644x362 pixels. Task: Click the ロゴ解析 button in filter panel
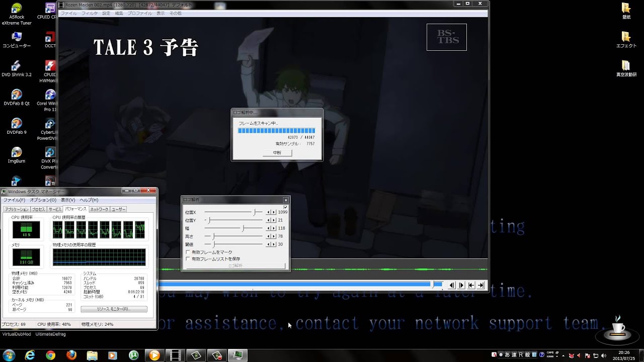235,266
